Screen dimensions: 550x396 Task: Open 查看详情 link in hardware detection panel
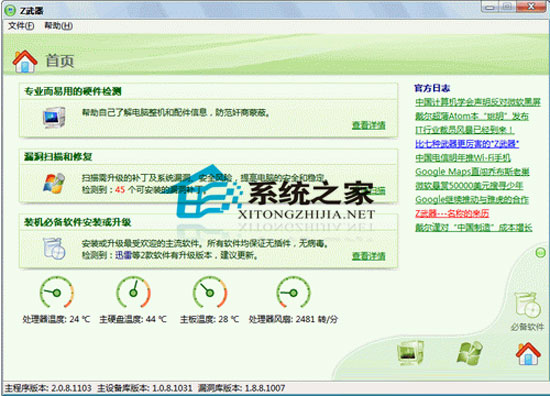click(x=369, y=125)
